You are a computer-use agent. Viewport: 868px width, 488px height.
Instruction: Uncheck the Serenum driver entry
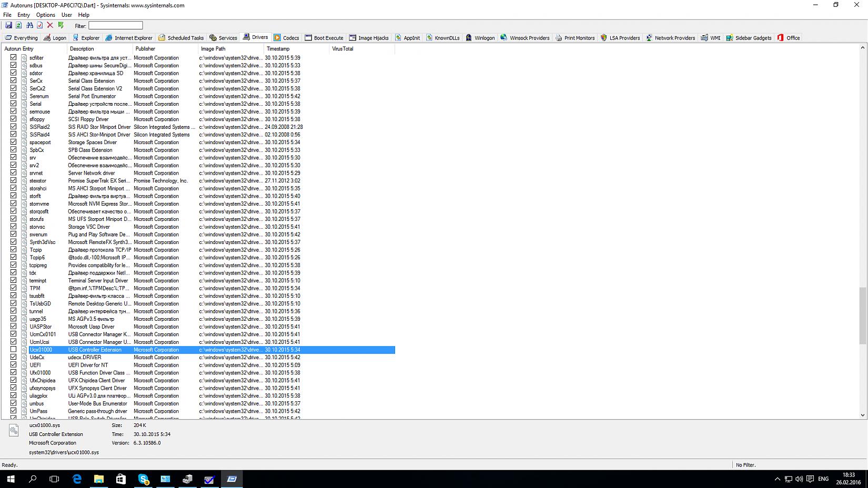[14, 96]
